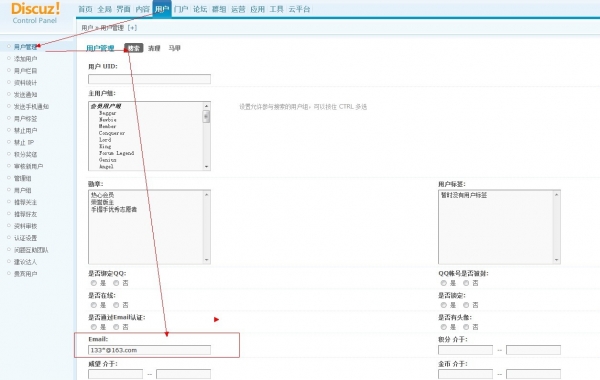The height and width of the screenshot is (380, 600).
Task: Select the dark 搜索 sub-tab
Action: click(x=134, y=48)
